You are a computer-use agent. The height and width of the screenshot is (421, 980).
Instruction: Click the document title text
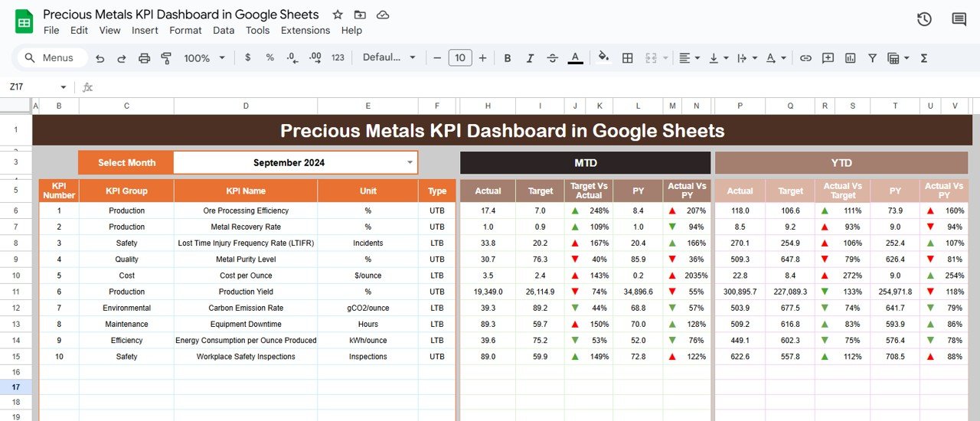[x=181, y=15]
